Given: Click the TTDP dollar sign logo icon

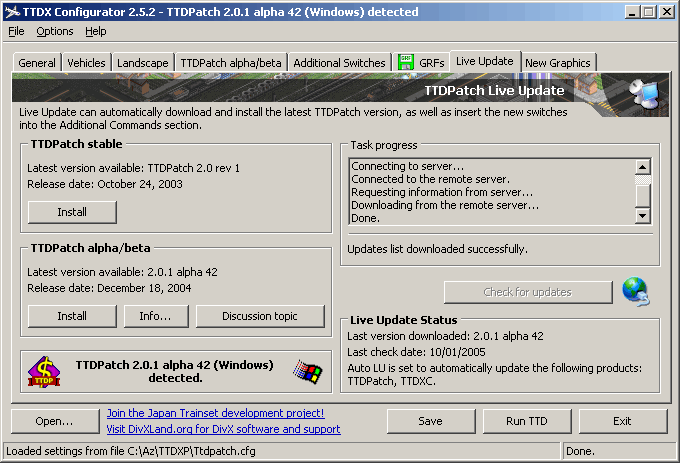Looking at the screenshot, I should pos(44,372).
